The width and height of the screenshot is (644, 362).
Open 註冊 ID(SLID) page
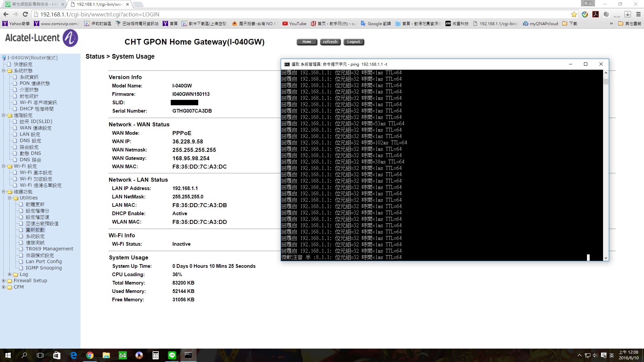(36, 122)
